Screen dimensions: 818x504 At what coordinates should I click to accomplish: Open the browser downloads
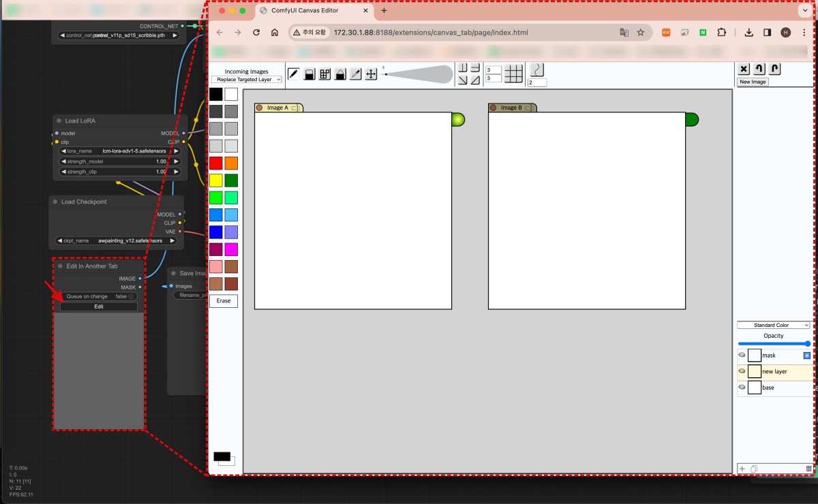(748, 33)
